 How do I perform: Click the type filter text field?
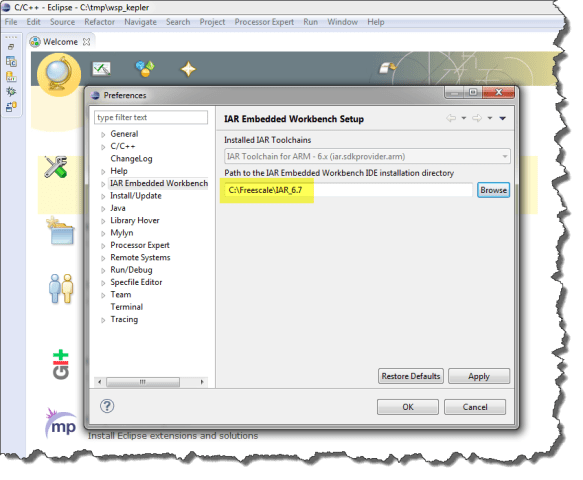tap(151, 117)
